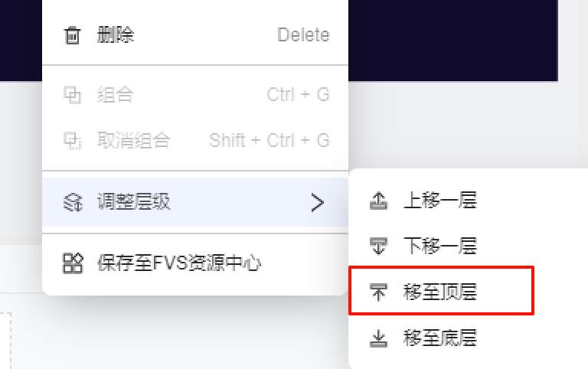Open the 调整层级 menu item
Image resolution: width=588 pixels, height=369 pixels.
(195, 202)
